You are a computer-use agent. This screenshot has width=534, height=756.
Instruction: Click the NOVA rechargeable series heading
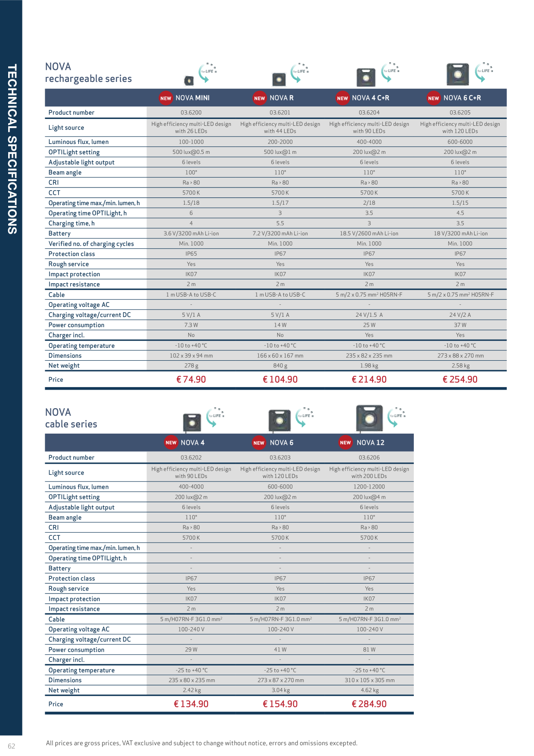[88, 72]
